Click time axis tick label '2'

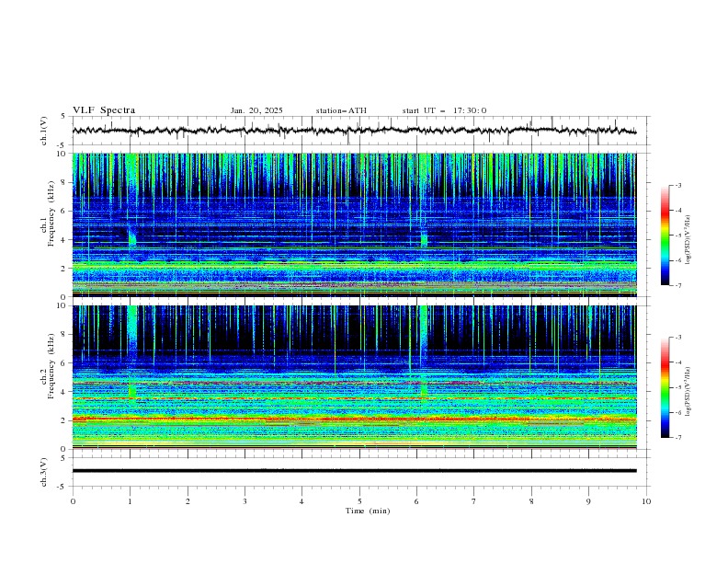pyautogui.click(x=188, y=501)
